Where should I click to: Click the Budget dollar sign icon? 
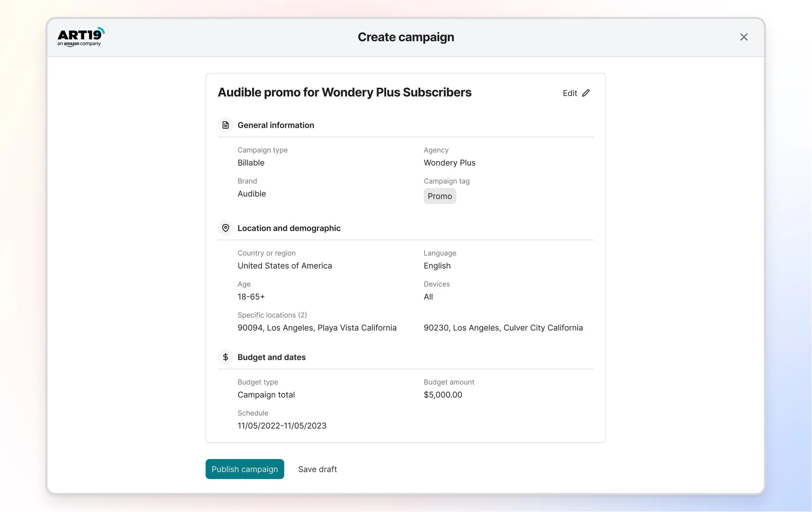click(x=226, y=357)
